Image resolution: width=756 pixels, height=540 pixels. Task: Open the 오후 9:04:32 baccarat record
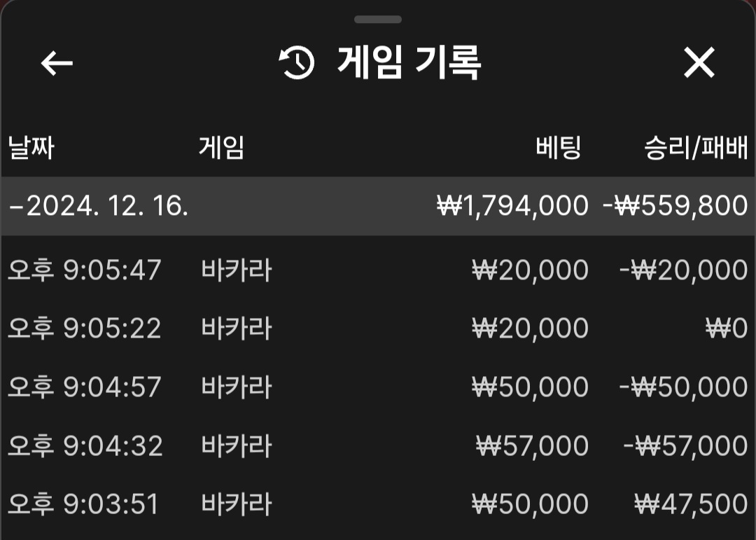pyautogui.click(x=378, y=445)
